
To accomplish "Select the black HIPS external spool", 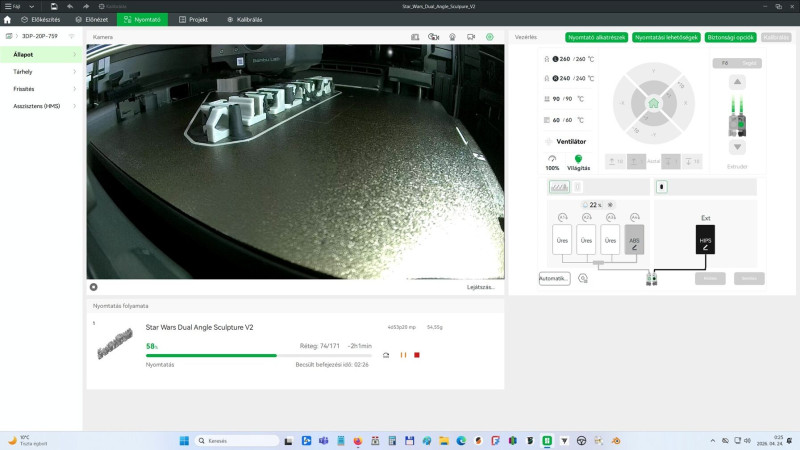I will coord(705,239).
